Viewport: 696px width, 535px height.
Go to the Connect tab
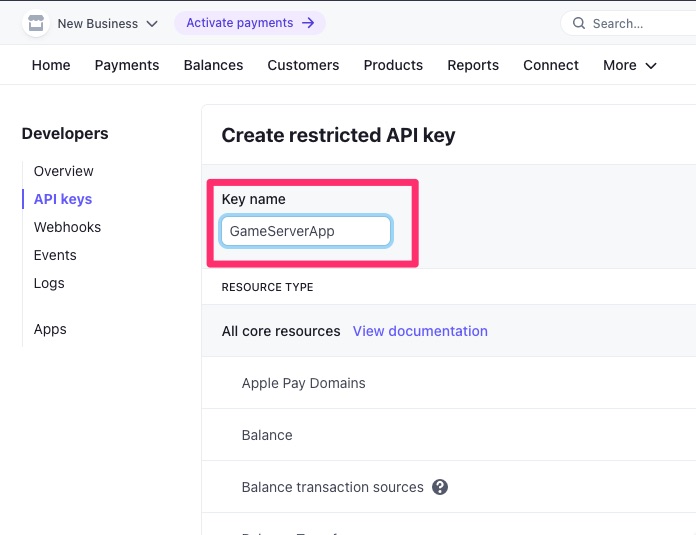point(551,65)
